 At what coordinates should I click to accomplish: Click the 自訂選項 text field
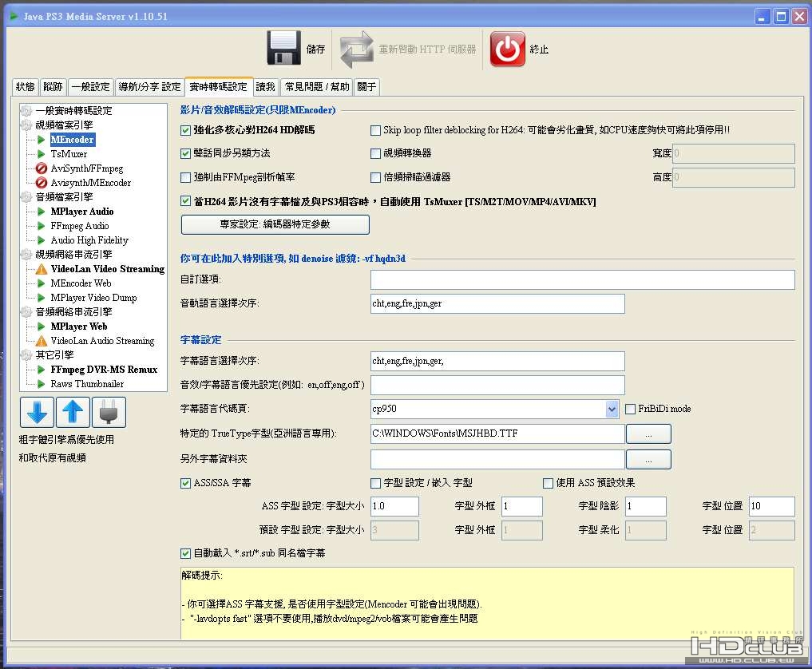[x=583, y=279]
